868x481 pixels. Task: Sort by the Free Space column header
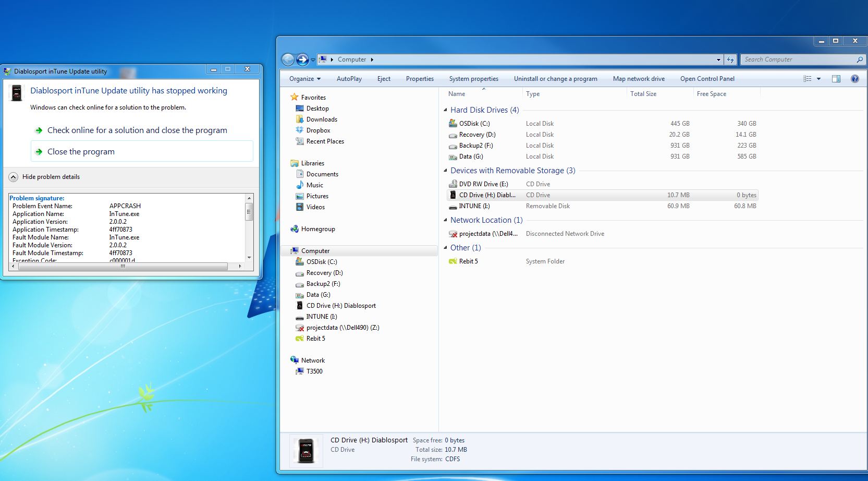[x=712, y=94]
